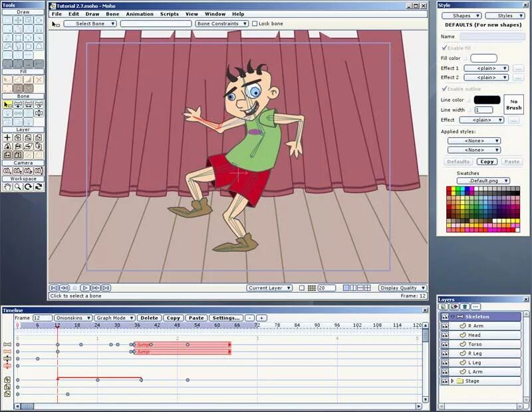The height and width of the screenshot is (412, 532).
Task: Toggle the Enable outline checkbox
Action: (x=444, y=89)
